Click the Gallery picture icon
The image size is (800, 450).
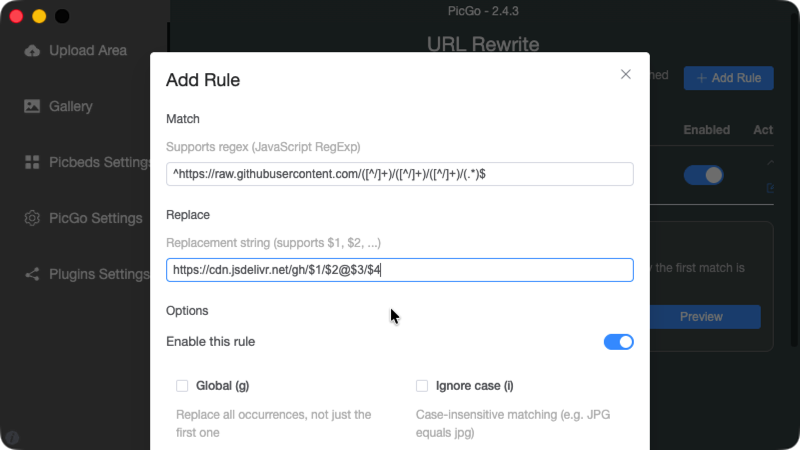pyautogui.click(x=32, y=106)
